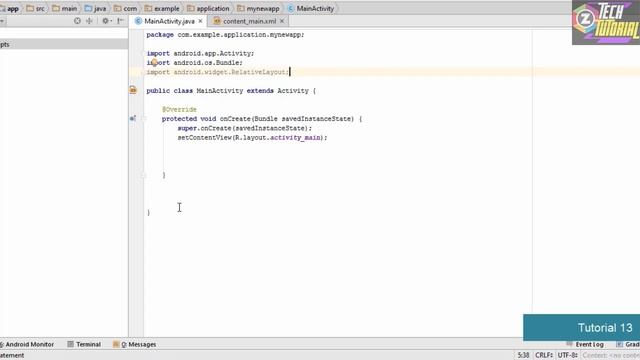Click the mynewapp package breadcrumb
Viewport: 640px width, 360px height.
tap(258, 8)
